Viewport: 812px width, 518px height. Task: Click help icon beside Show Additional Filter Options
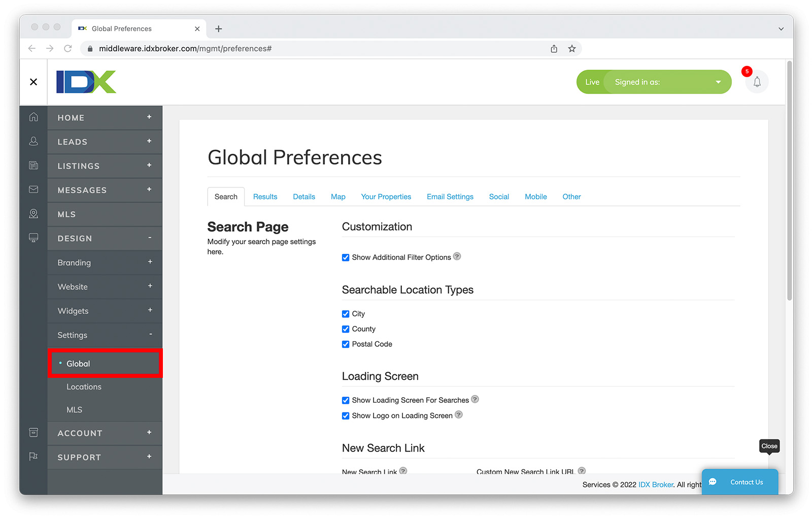point(457,256)
